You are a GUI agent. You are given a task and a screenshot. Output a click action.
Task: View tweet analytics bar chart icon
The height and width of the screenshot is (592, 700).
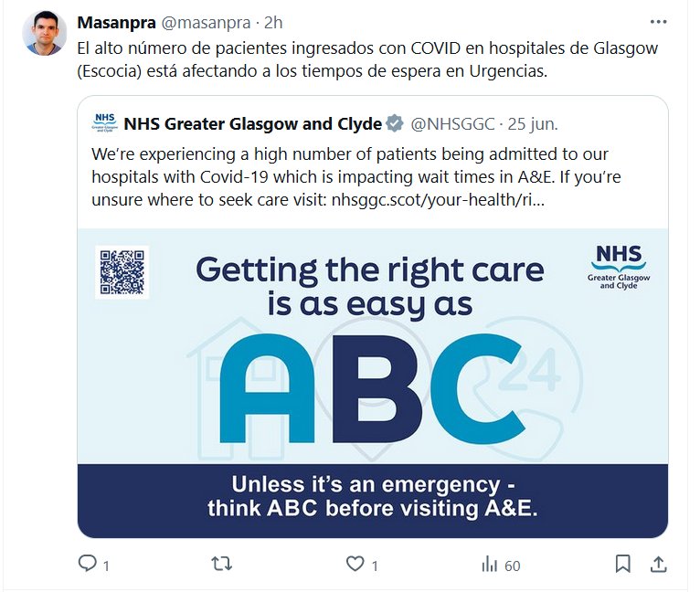(489, 565)
